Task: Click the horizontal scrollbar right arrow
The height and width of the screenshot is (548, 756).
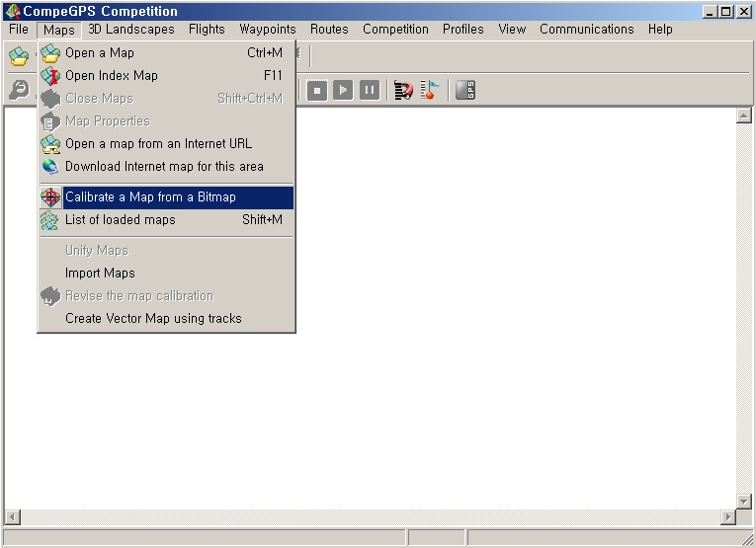Action: (x=728, y=517)
